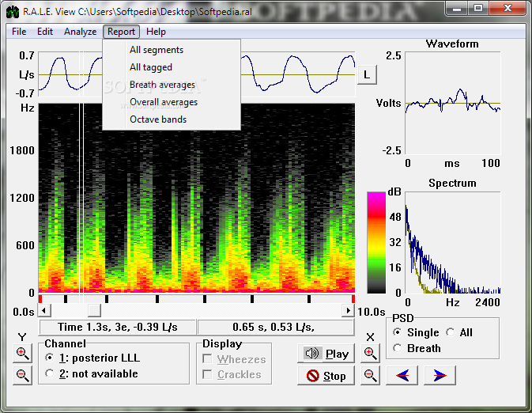Select channel 2: not available
This screenshot has width=532, height=413.
point(92,373)
